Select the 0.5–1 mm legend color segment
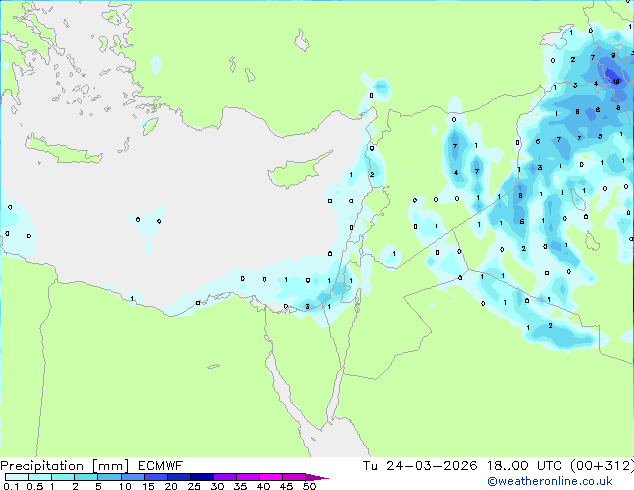The image size is (634, 490). [x=40, y=477]
